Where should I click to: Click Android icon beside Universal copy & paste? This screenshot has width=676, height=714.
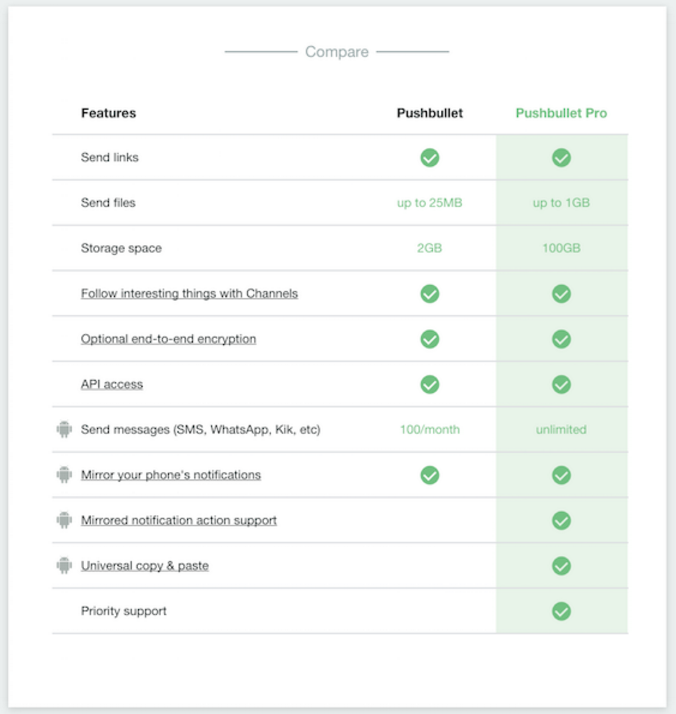[x=64, y=566]
